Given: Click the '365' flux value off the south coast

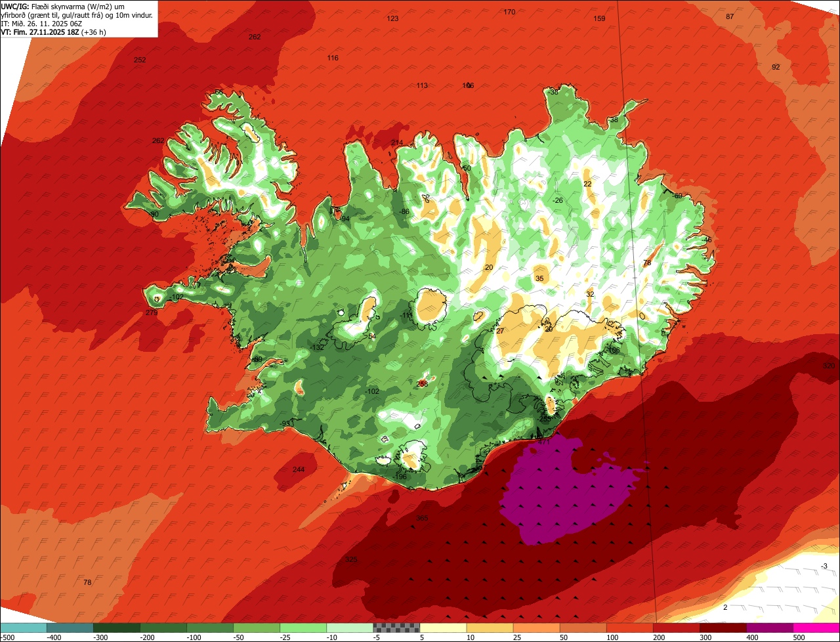Looking at the screenshot, I should click(422, 519).
